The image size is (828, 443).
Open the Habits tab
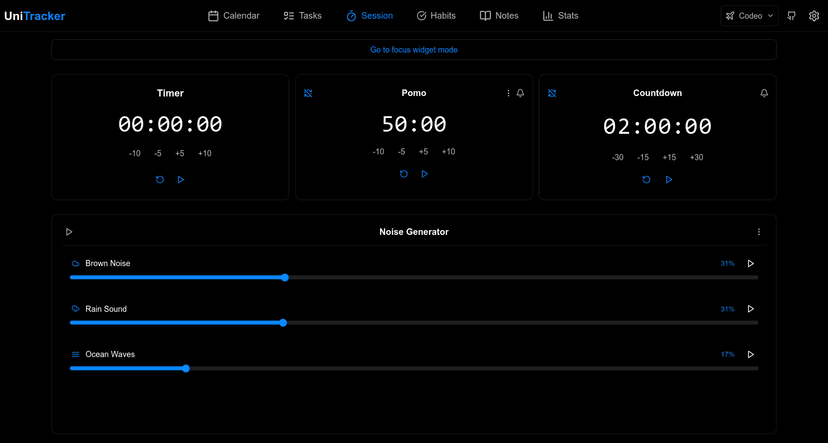pyautogui.click(x=435, y=16)
